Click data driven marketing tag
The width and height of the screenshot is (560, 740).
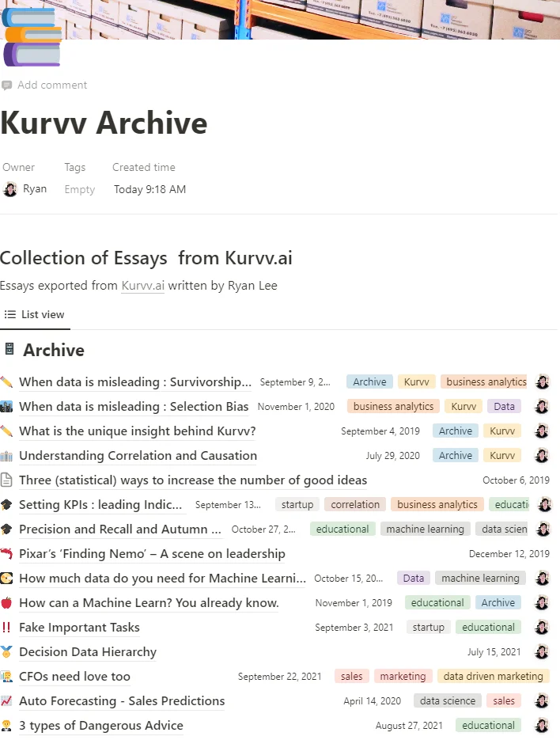(x=493, y=676)
